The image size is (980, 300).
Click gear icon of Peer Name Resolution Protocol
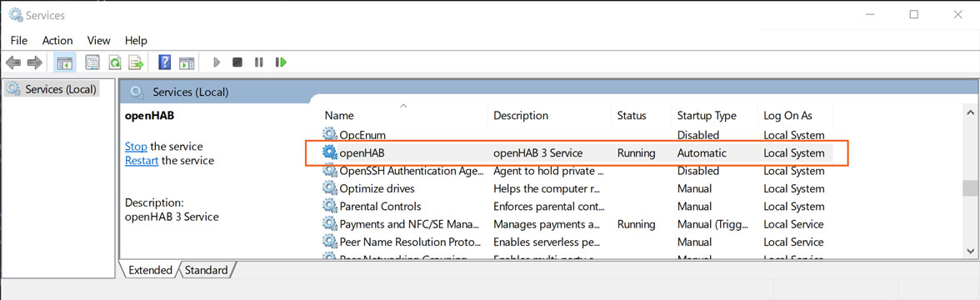[x=329, y=242]
